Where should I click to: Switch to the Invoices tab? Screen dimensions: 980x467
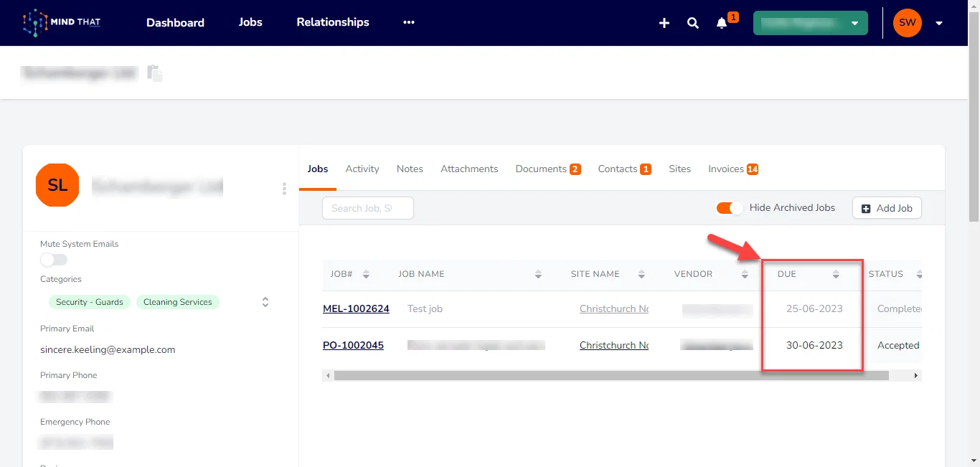tap(733, 169)
